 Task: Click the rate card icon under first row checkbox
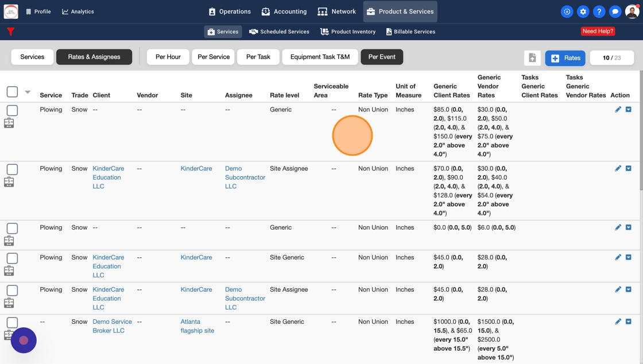click(9, 123)
